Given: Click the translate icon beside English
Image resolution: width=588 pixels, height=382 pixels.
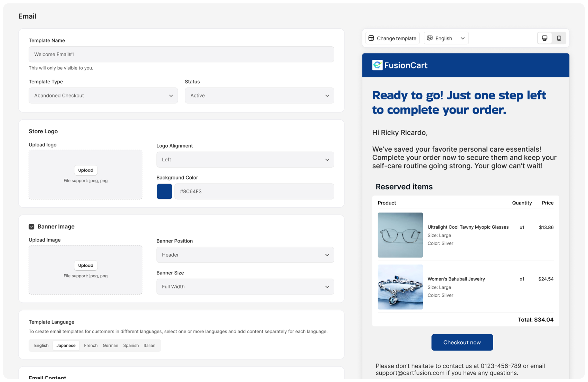Looking at the screenshot, I should pos(430,38).
